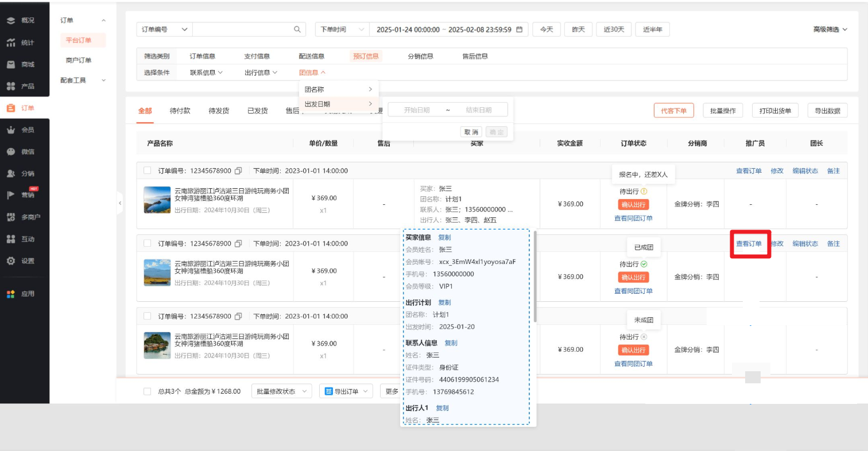Viewport: 868px width, 451px height.
Task: Go to 商城 mall section
Action: (21, 64)
